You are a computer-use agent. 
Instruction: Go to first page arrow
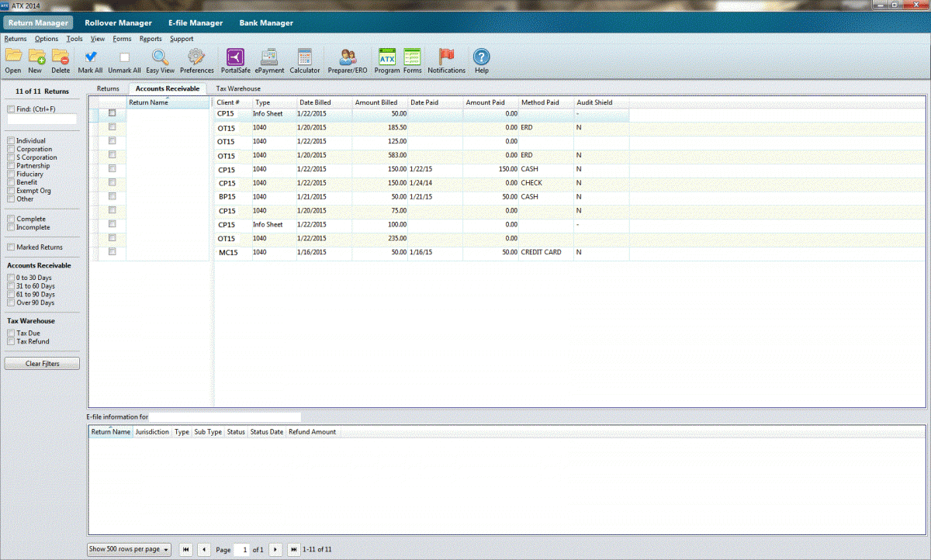click(x=186, y=549)
